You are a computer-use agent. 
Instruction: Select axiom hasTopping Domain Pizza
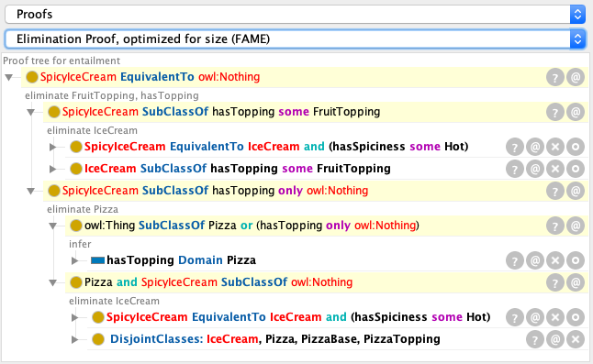click(x=181, y=260)
